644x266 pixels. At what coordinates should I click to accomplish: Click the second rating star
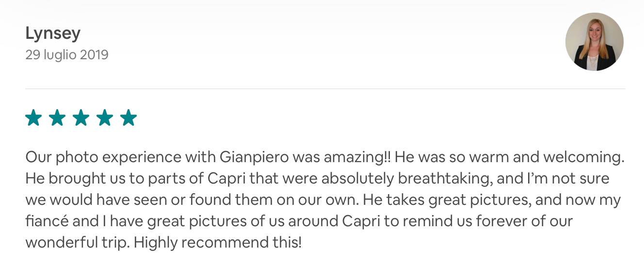[x=57, y=118]
